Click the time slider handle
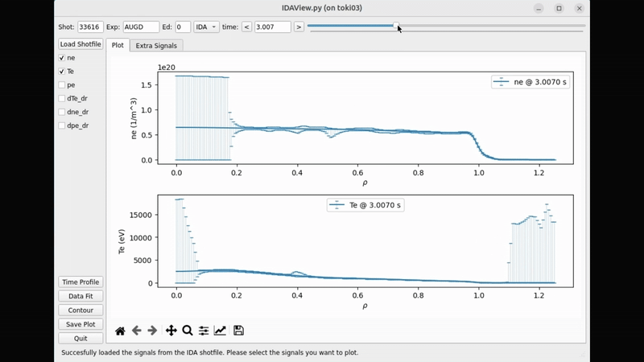Image resolution: width=644 pixels, height=362 pixels. coord(397,26)
